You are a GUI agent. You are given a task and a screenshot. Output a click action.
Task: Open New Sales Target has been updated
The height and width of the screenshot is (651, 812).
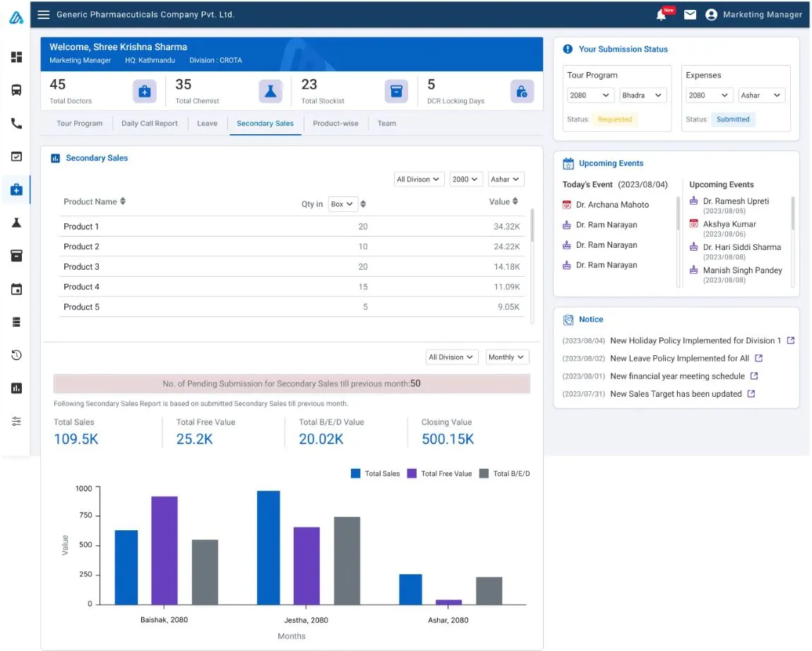[676, 394]
